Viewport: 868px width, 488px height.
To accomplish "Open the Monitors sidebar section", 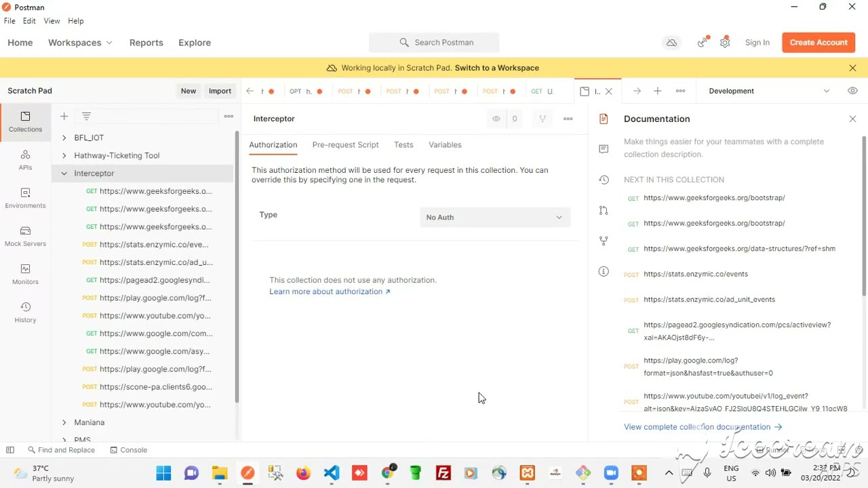I will (x=25, y=274).
